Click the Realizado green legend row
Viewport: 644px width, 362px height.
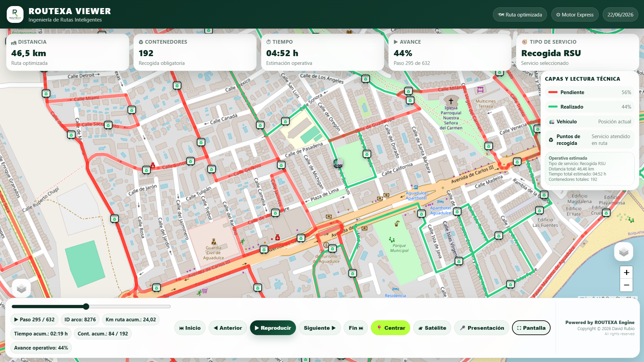[590, 107]
